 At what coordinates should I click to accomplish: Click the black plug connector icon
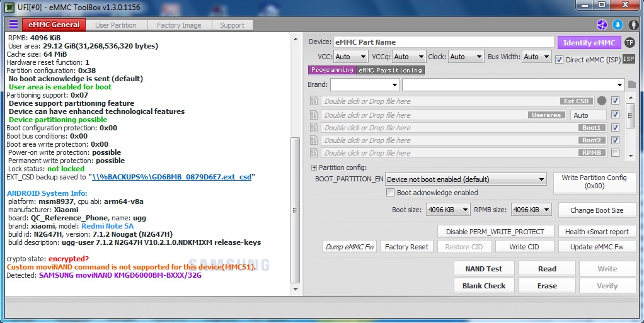point(633,25)
